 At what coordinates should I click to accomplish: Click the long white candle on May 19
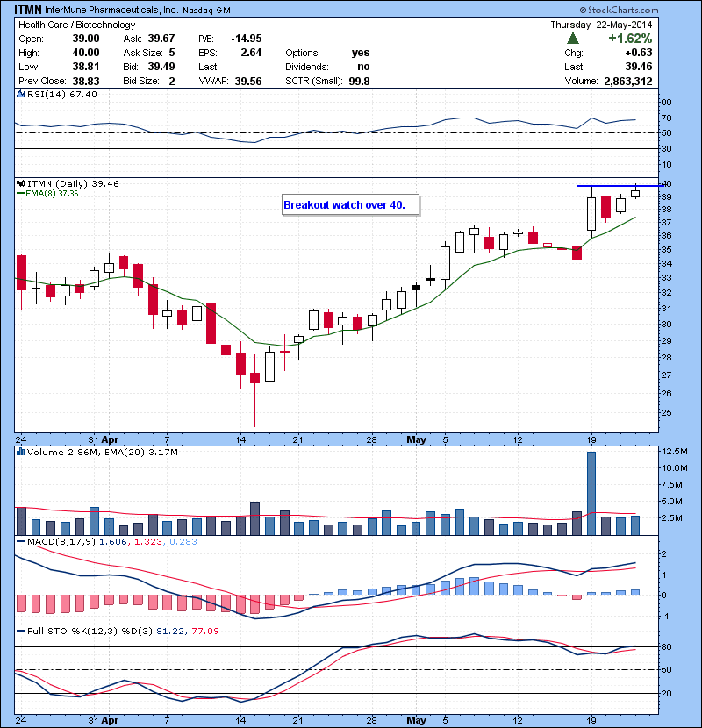click(x=591, y=214)
